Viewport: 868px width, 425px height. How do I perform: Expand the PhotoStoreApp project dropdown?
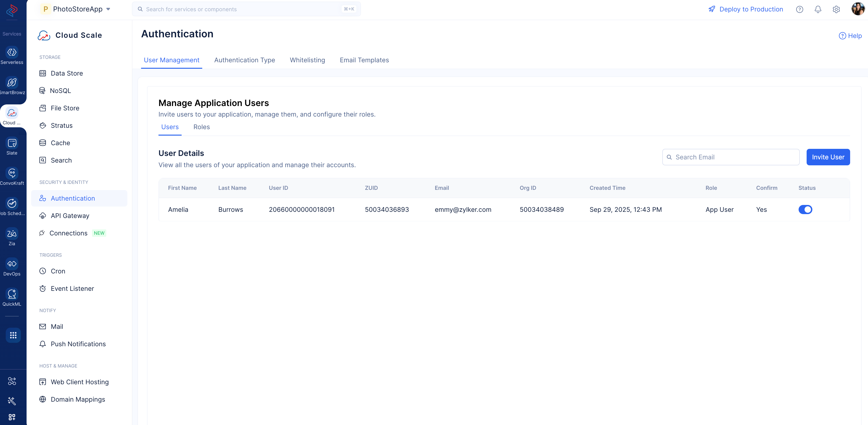(x=108, y=9)
